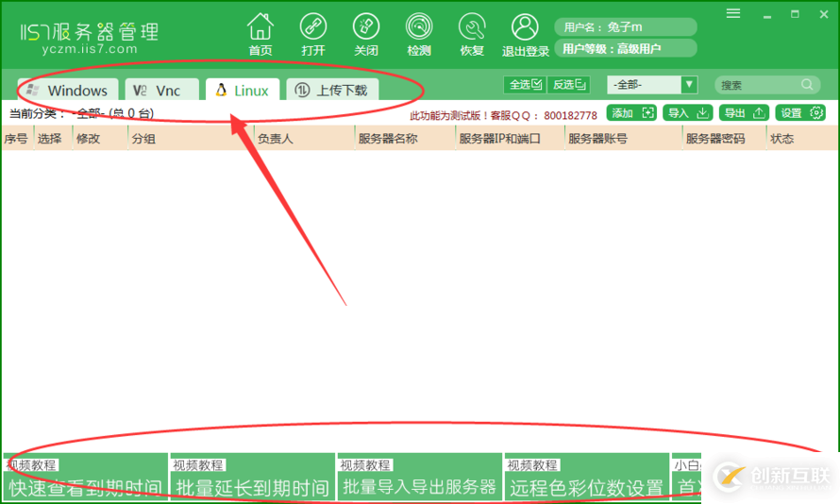Run 检测 radar icon
The height and width of the screenshot is (504, 840).
coord(419,34)
